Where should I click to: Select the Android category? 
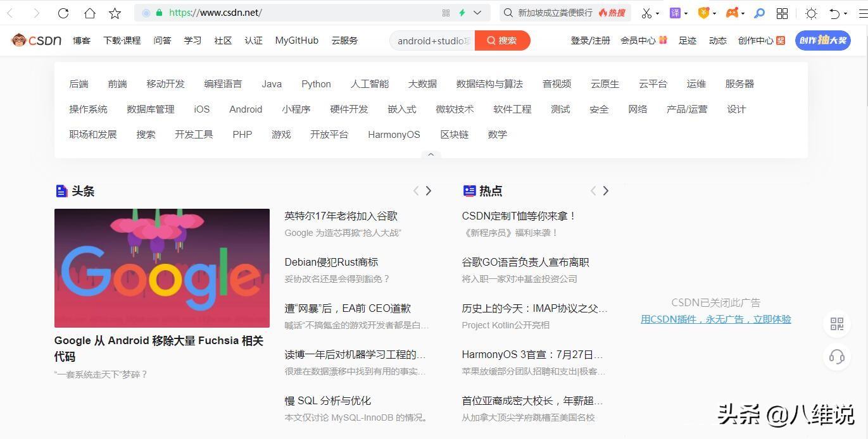(246, 109)
